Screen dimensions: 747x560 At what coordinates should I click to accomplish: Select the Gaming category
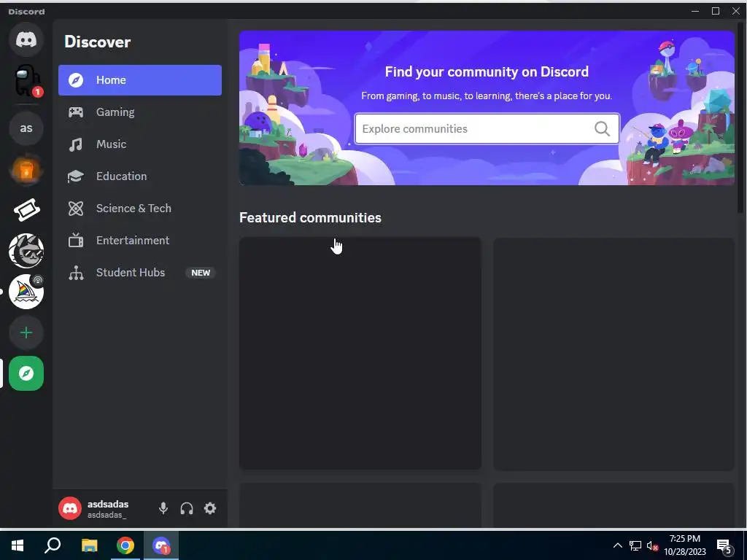click(x=140, y=112)
